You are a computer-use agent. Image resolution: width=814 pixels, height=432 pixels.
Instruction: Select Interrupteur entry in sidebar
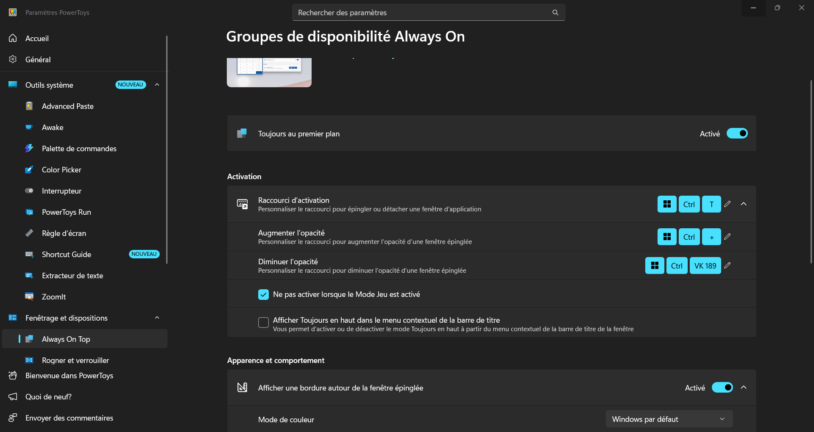[85, 191]
